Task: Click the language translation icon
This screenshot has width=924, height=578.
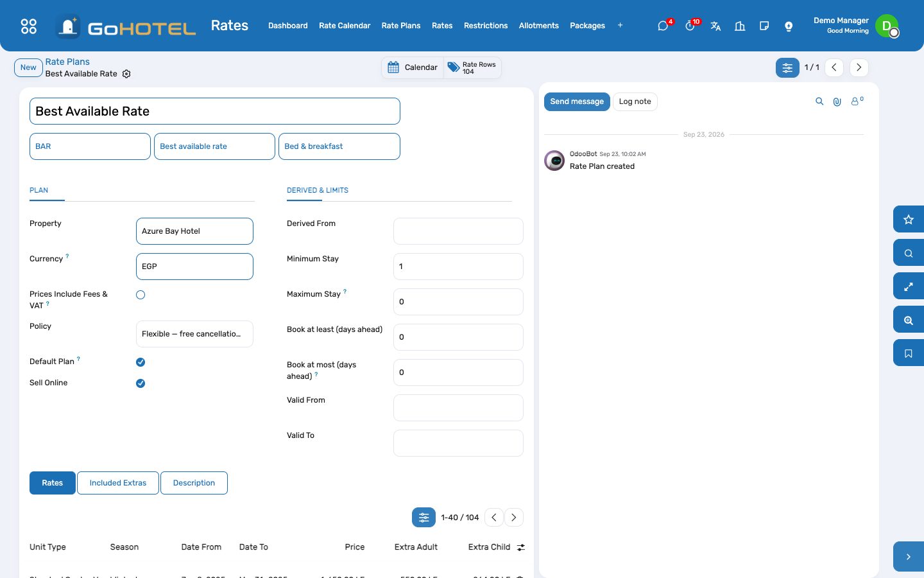Action: pyautogui.click(x=715, y=26)
